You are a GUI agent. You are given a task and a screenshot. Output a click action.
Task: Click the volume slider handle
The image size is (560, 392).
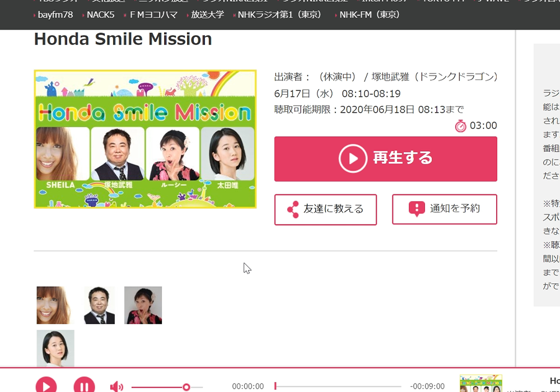(186, 387)
